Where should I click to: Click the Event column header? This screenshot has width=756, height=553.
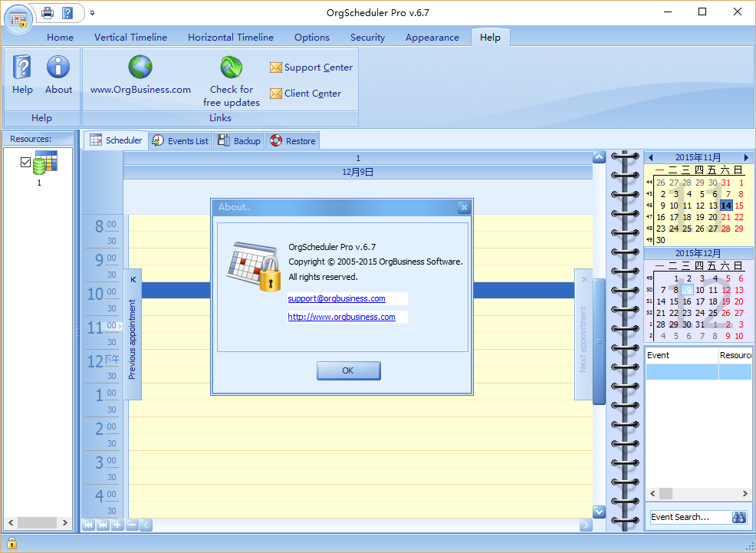coord(682,355)
